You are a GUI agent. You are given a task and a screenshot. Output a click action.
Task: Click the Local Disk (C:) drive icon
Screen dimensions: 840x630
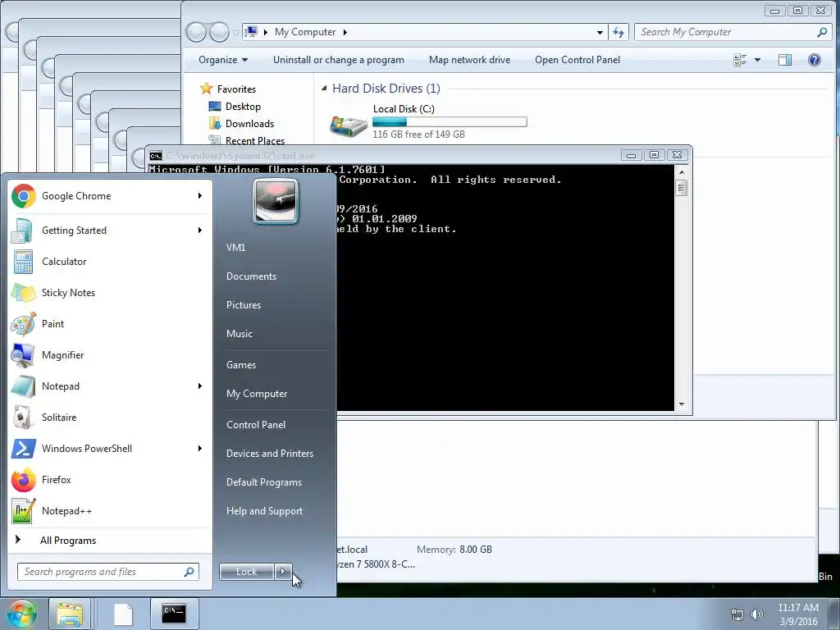click(348, 126)
